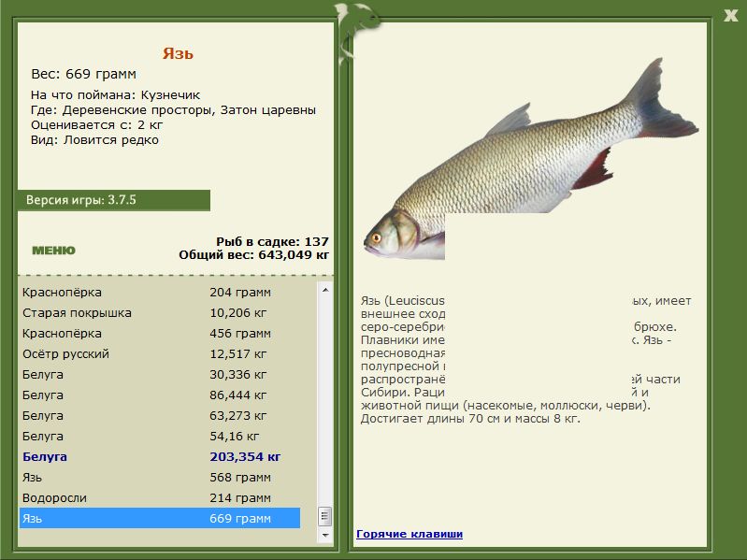Select the bold Белуга 203,354 кг row
Screen dimensions: 747x560
click(160, 456)
